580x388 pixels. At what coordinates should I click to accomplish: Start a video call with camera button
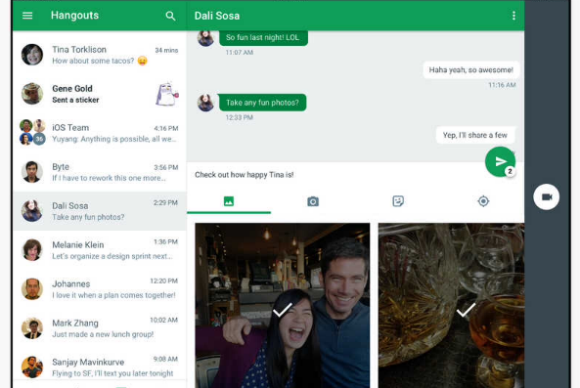tap(546, 197)
